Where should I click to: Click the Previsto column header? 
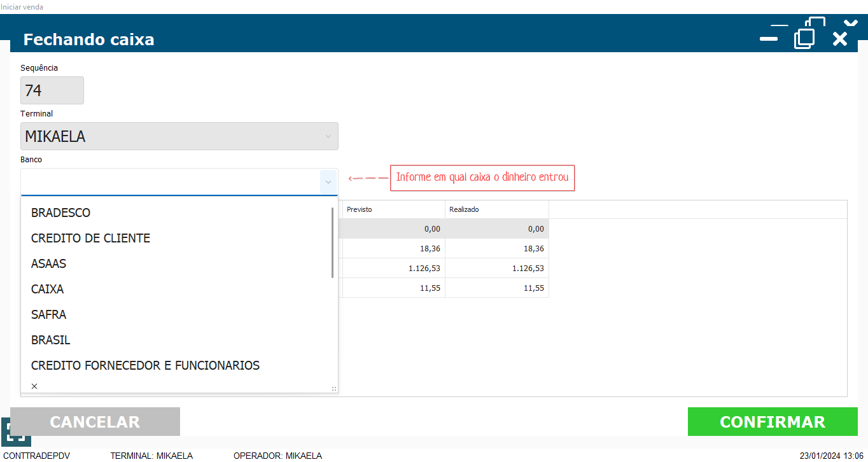(393, 209)
